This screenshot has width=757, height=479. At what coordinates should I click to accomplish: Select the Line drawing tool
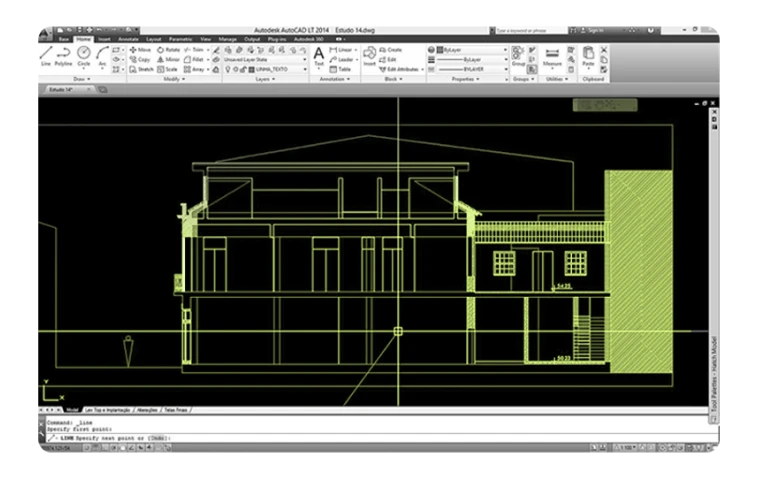(46, 56)
